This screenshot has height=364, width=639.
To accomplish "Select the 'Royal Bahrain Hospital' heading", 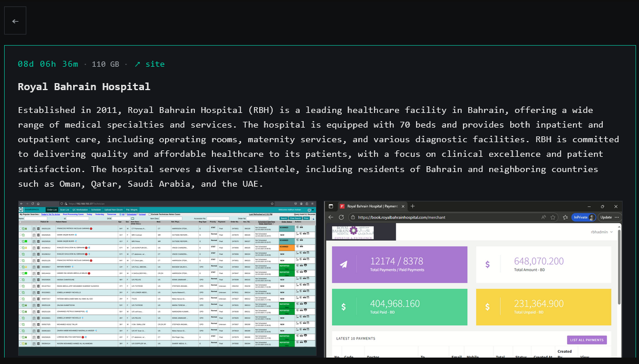I will pyautogui.click(x=84, y=87).
